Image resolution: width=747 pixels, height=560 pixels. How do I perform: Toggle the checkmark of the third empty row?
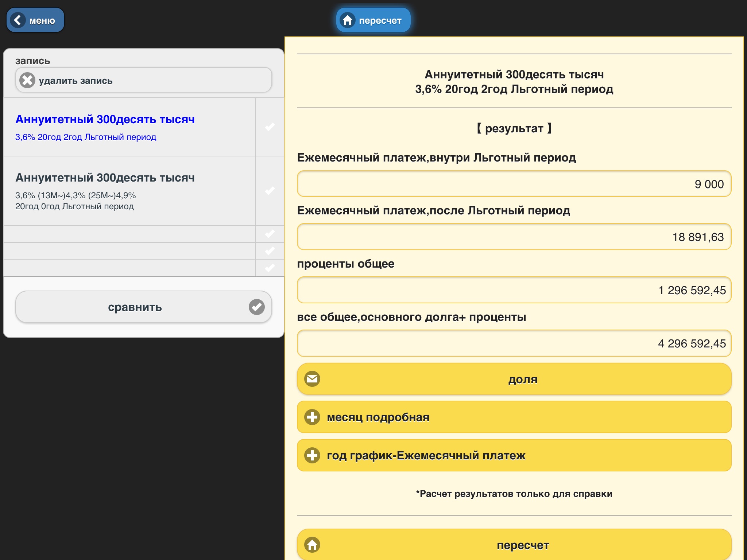[x=270, y=234]
